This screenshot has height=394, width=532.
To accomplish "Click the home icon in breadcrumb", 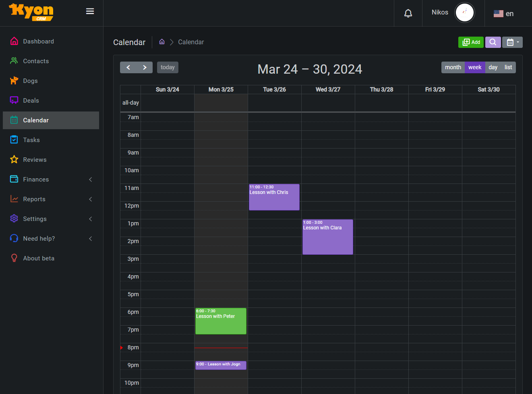I will click(162, 42).
